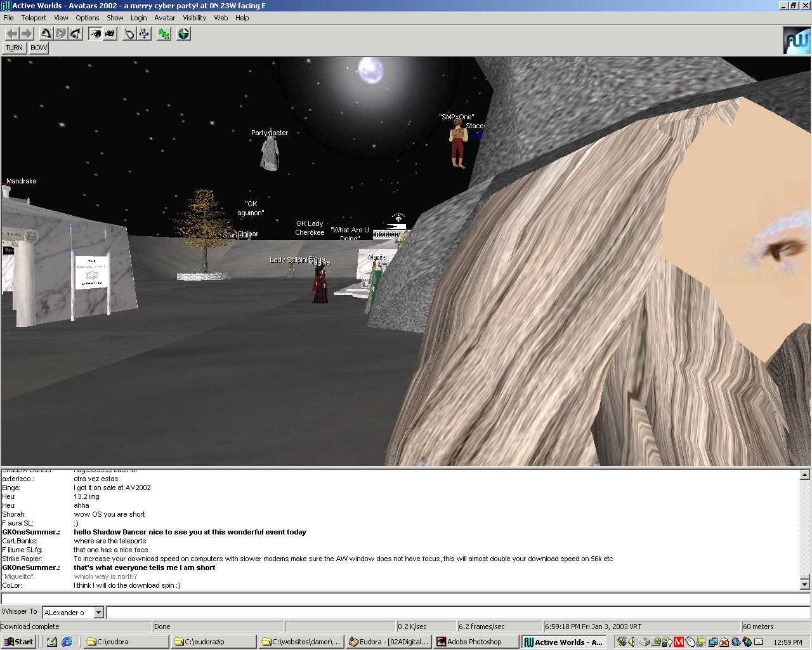Expand the Whisper To dropdown arrow
This screenshot has height=650, width=812.
[98, 613]
